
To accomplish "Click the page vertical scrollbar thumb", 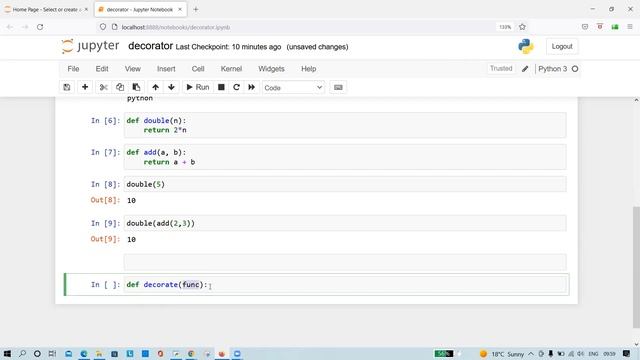I will click(x=636, y=267).
